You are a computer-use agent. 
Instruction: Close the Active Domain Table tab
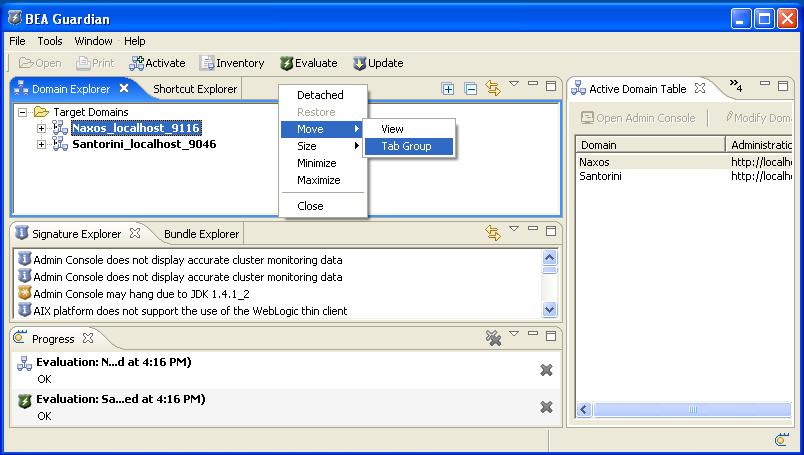(700, 88)
